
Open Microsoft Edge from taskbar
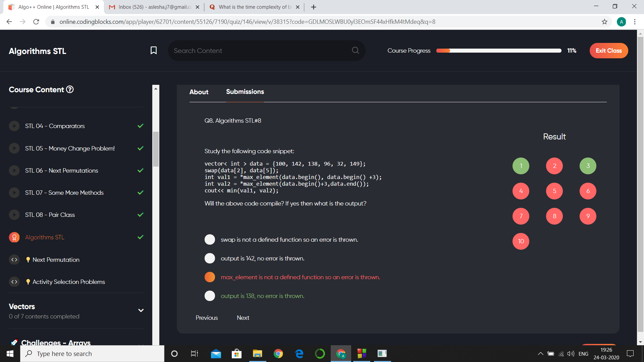coord(299,354)
